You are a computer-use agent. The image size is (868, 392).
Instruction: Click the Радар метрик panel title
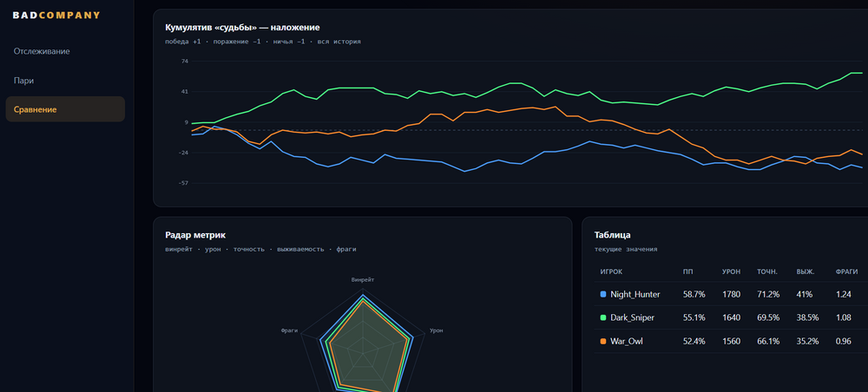coord(195,235)
